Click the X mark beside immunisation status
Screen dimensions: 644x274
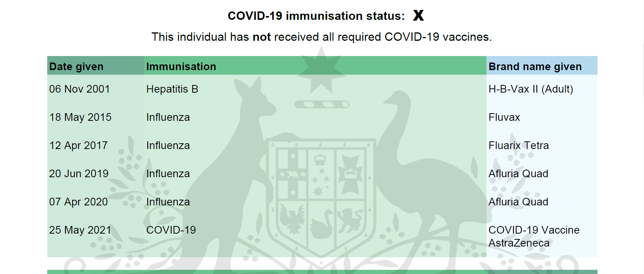418,16
